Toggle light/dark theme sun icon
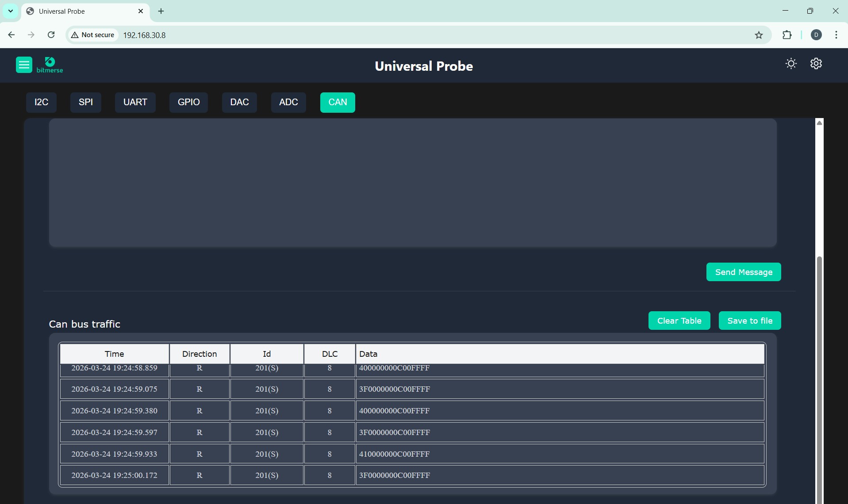 791,64
